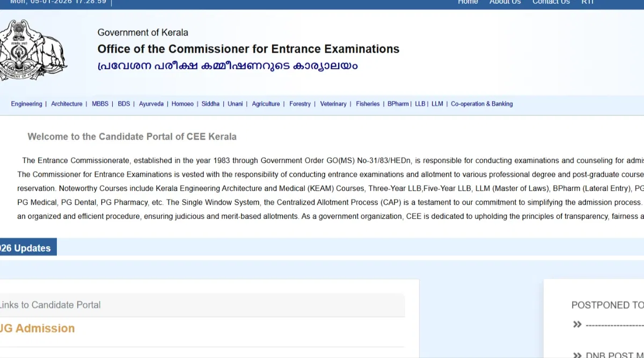Screen dimensions: 644x358
Task: Click the double-arrow icon under POSTPONED heading
Action: (577, 324)
